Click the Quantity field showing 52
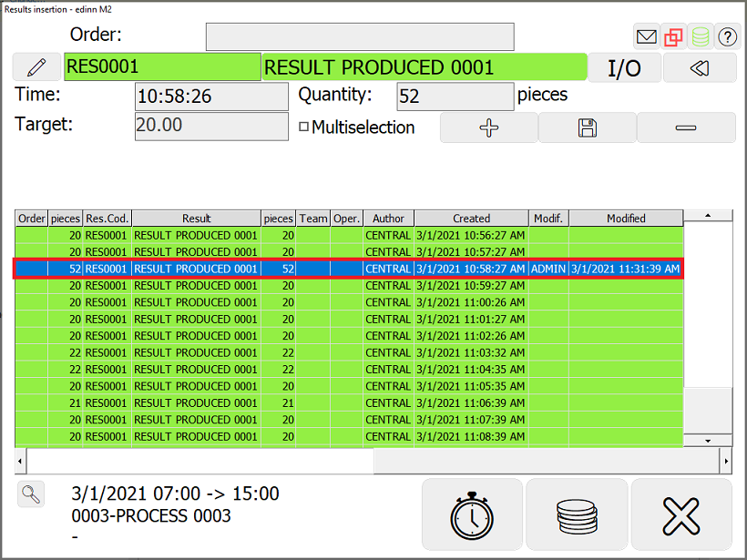The image size is (747, 560). click(x=455, y=97)
